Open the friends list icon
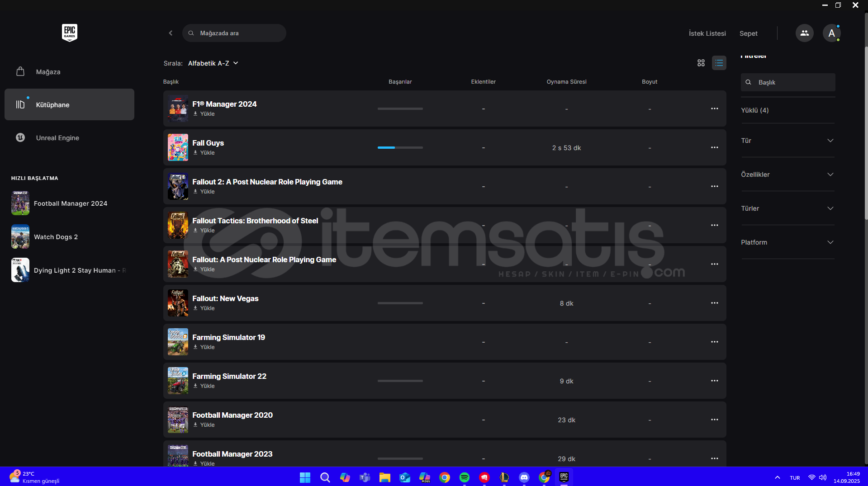Viewport: 868px width, 486px height. coord(804,33)
